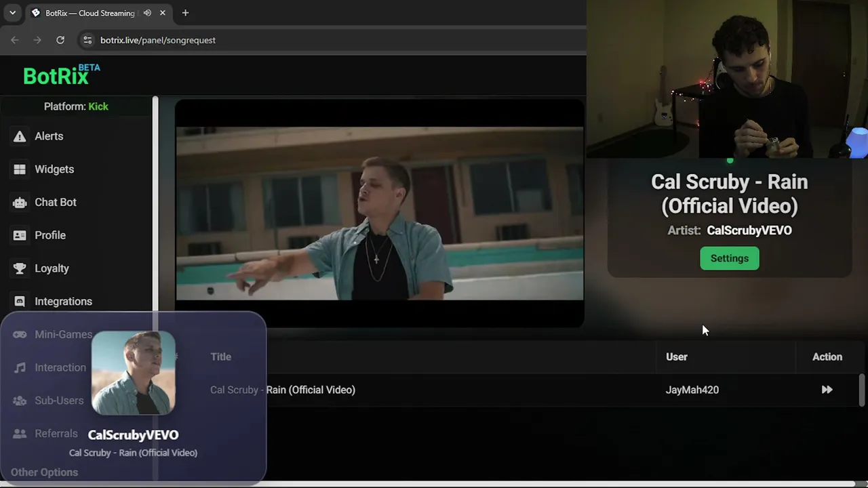
Task: Click the requester name JayMah420
Action: coord(692,390)
